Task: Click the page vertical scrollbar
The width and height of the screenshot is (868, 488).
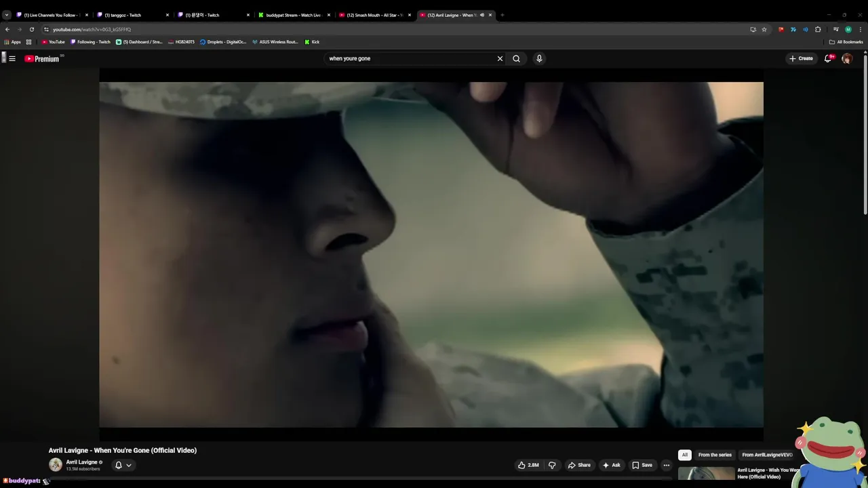Action: pyautogui.click(x=865, y=136)
